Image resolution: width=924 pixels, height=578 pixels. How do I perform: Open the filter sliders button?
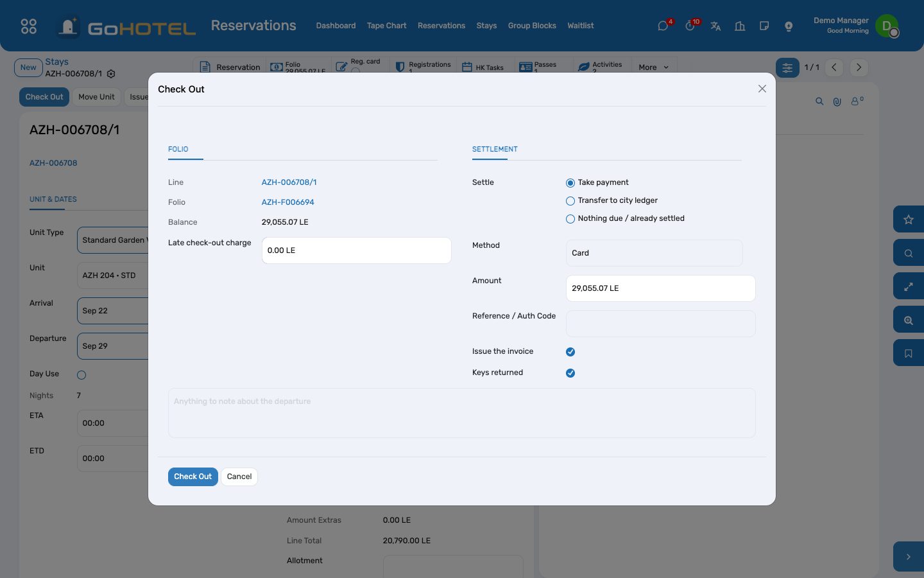pyautogui.click(x=787, y=67)
